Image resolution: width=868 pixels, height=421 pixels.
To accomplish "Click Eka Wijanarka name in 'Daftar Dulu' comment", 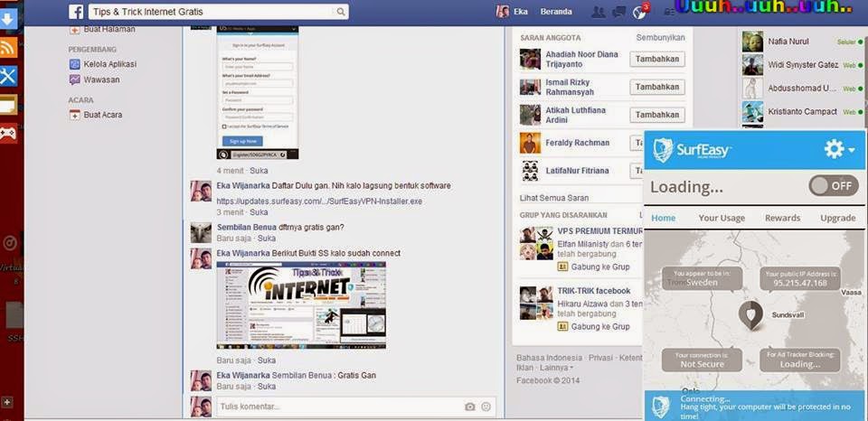I will pyautogui.click(x=243, y=186).
